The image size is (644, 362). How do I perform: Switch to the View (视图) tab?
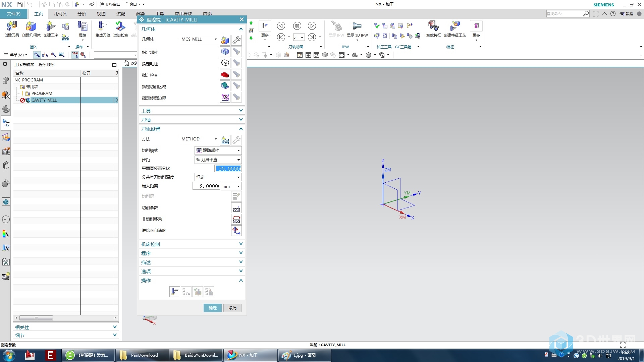(x=101, y=14)
